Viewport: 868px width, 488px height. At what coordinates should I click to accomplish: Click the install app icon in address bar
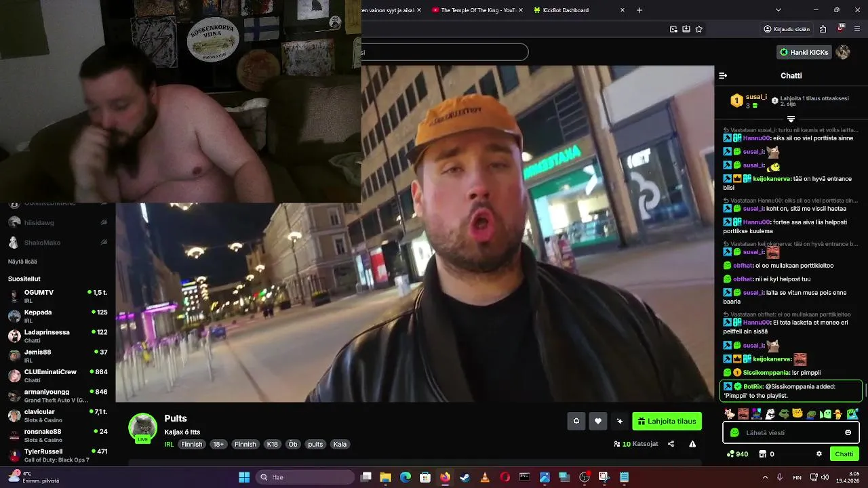point(686,29)
